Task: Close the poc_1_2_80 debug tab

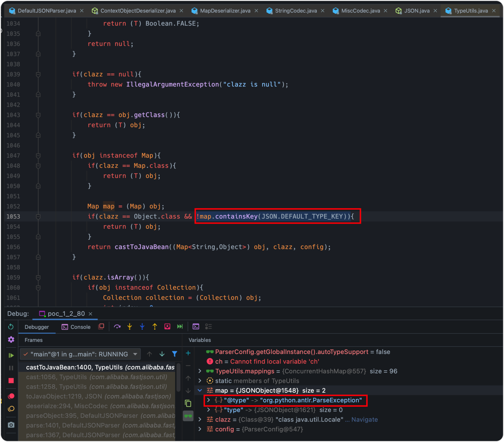Action: 90,314
